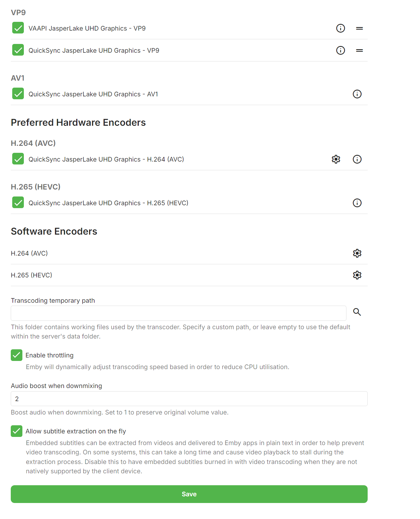
Task: Show info for QuickSync H.265 (HEVC) encoder
Action: 357,203
